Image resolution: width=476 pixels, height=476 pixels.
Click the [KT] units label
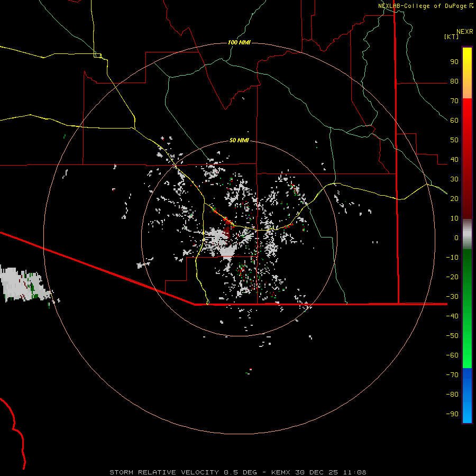coord(451,36)
